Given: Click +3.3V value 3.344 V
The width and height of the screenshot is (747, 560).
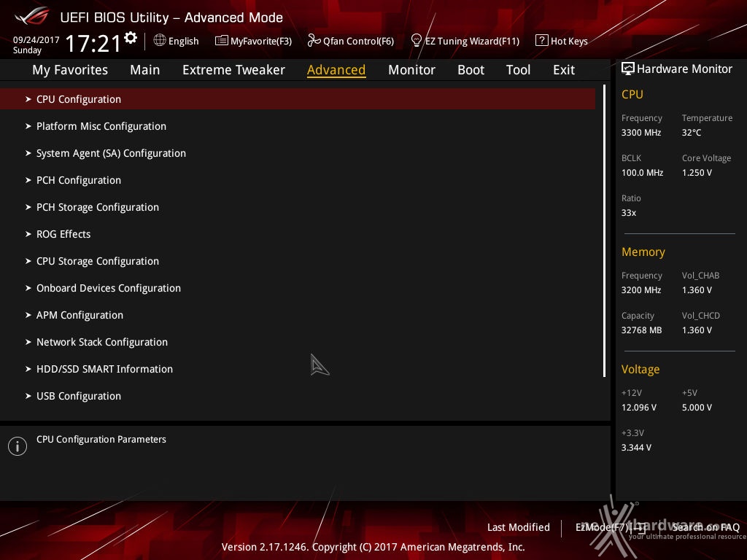Looking at the screenshot, I should pos(636,448).
